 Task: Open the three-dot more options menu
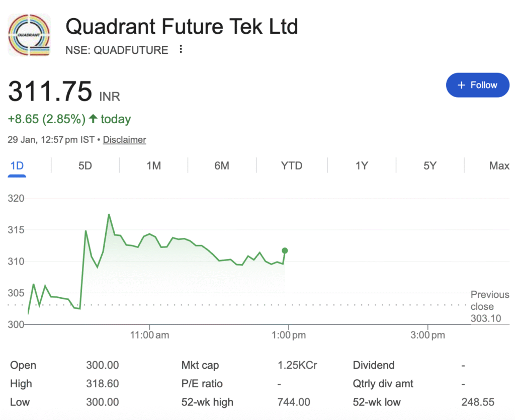[x=181, y=49]
